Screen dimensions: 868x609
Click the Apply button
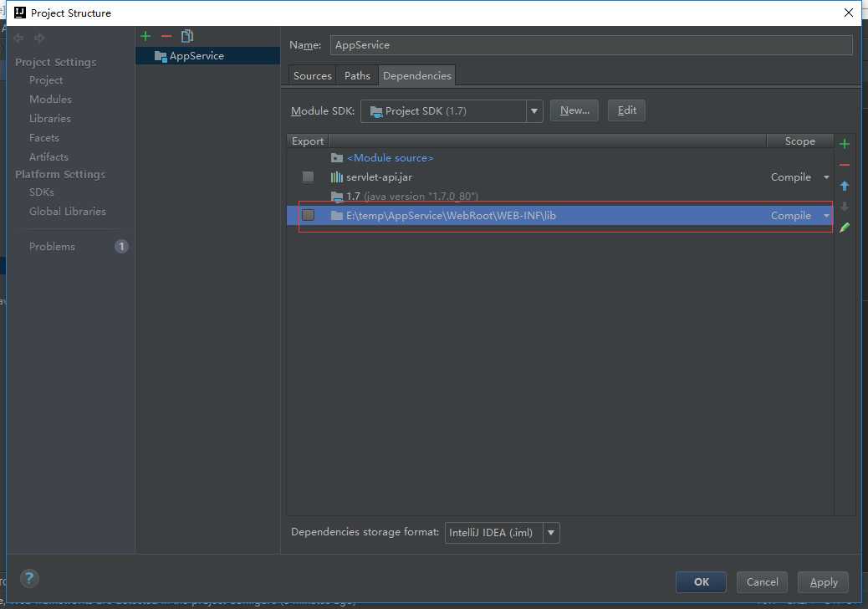tap(823, 582)
